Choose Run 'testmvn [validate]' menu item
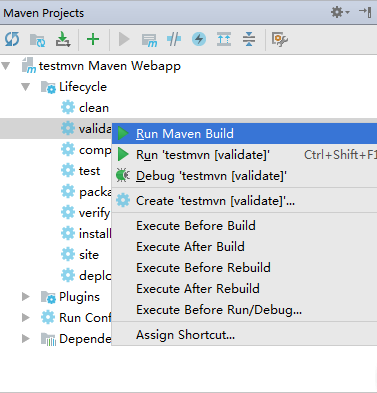 point(244,155)
